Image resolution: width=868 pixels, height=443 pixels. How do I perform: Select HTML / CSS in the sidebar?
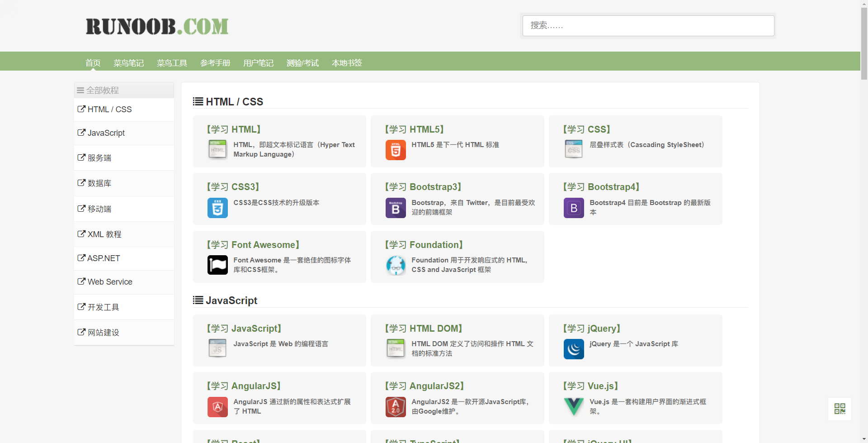[124, 110]
